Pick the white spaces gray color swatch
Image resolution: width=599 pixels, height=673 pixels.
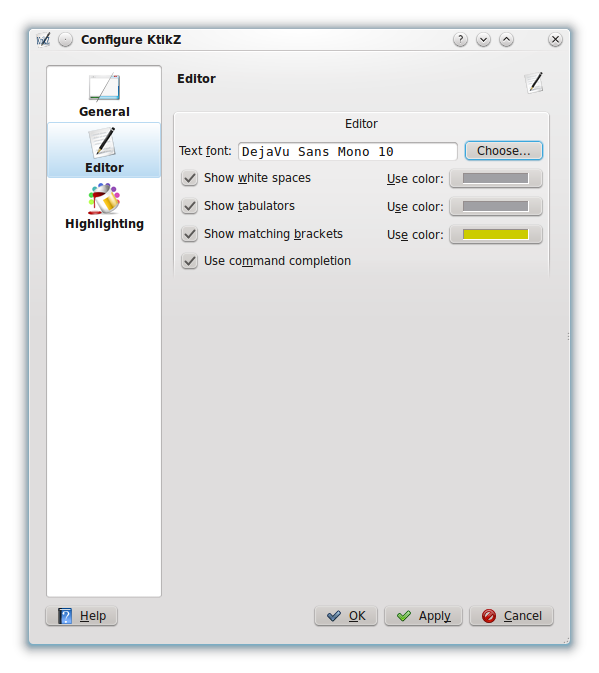pos(496,178)
